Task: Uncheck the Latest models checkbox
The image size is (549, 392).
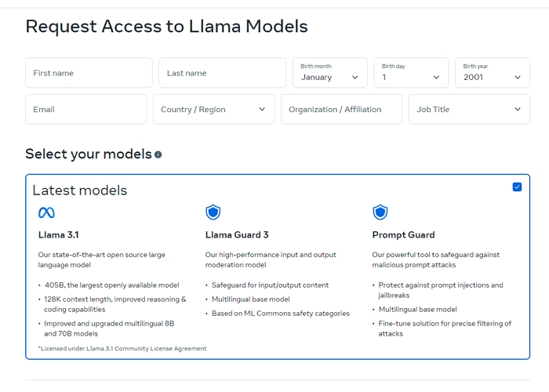Action: point(517,187)
